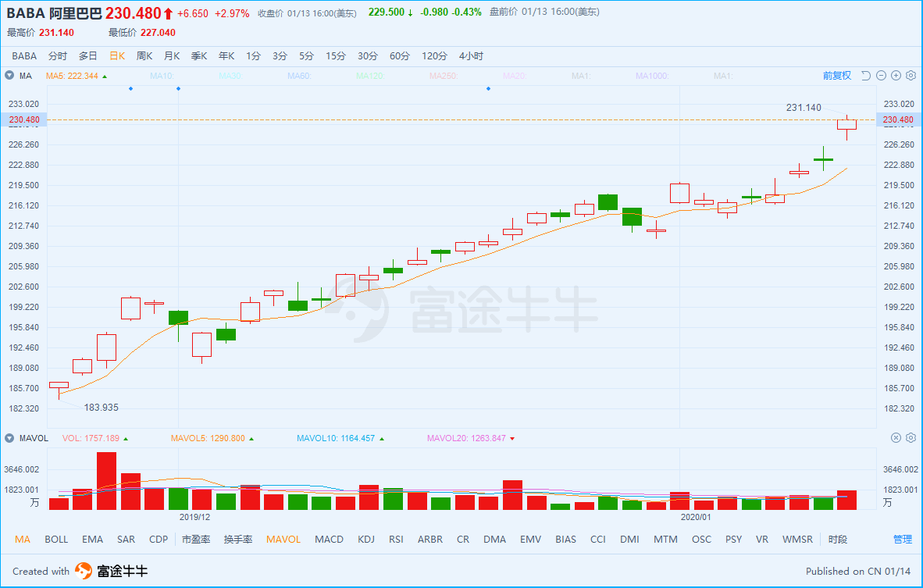Open MA indicator settings gear
Screen dimensions: 923x588
(911, 75)
